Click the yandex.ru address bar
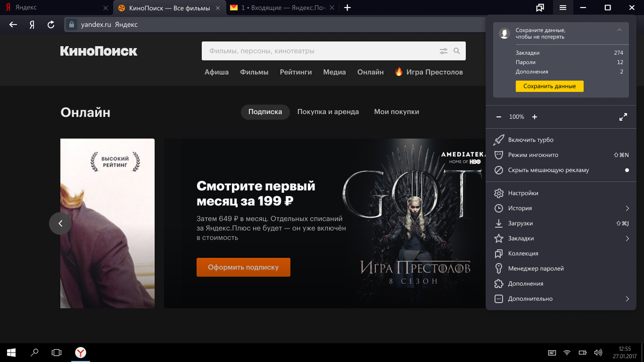The height and width of the screenshot is (362, 644). click(x=274, y=25)
